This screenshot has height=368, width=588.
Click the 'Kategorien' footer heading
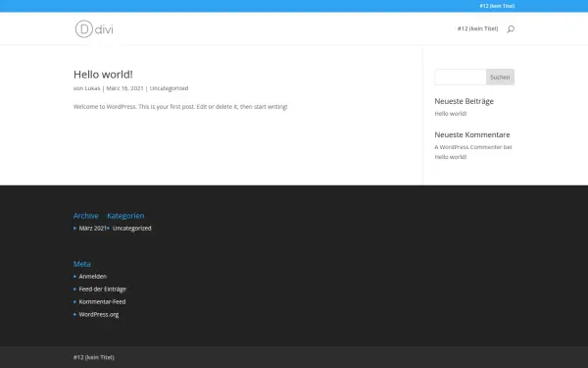pos(125,216)
